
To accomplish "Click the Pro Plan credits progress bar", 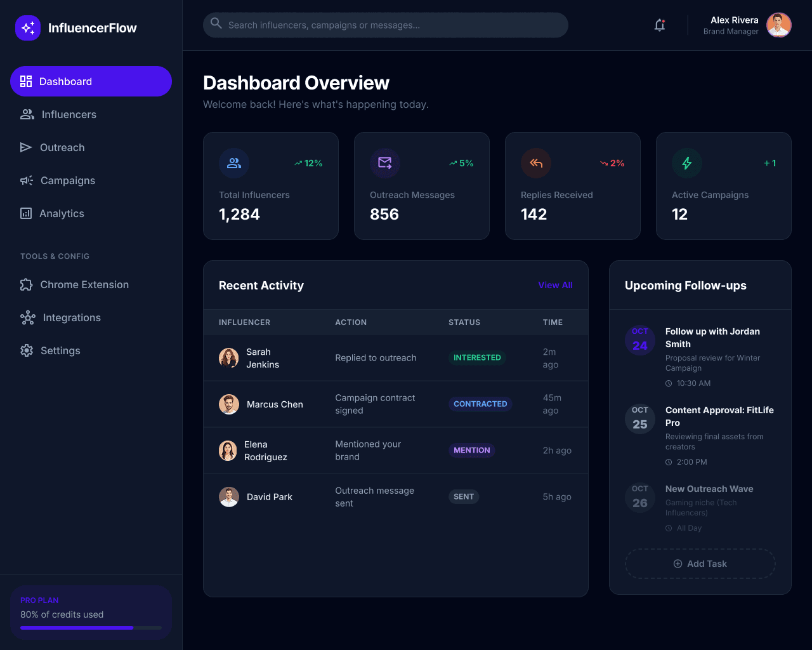I will pos(91,627).
